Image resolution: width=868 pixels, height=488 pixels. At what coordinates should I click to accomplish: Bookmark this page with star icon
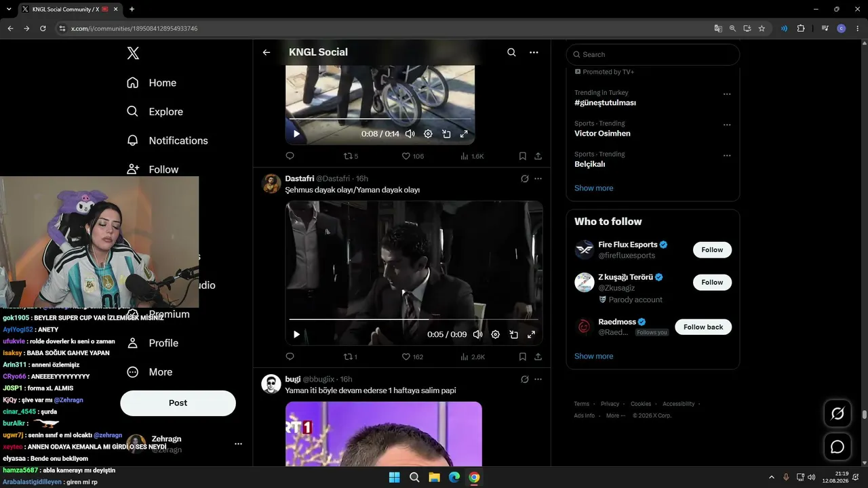762,28
